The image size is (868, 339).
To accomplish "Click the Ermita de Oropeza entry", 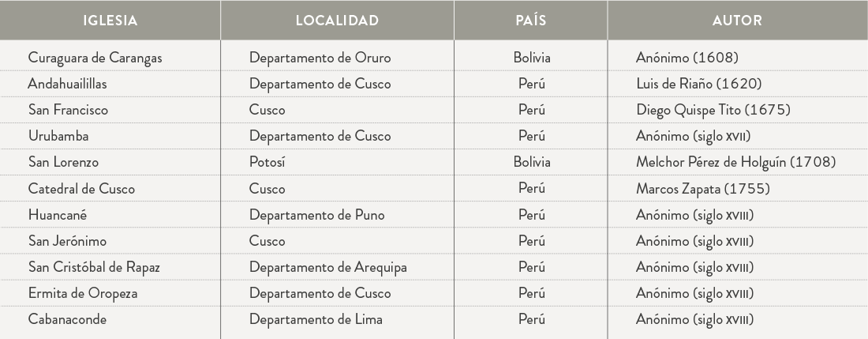I will point(83,293).
